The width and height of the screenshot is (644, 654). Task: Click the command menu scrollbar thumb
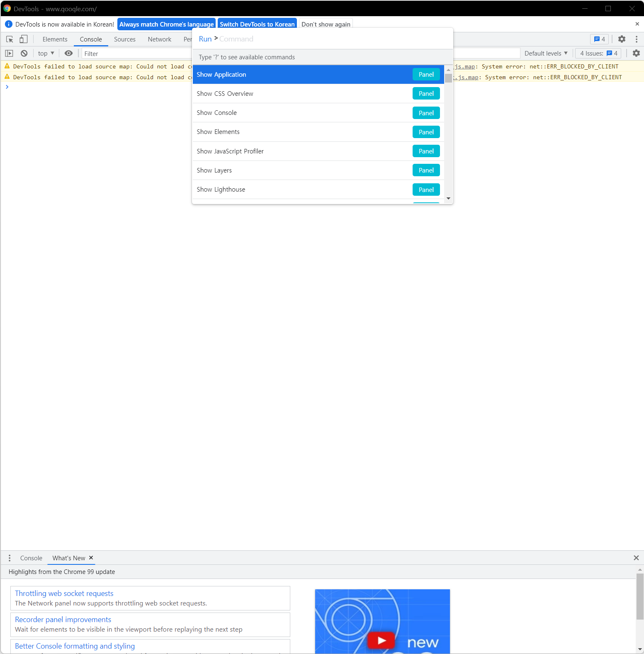(x=448, y=78)
